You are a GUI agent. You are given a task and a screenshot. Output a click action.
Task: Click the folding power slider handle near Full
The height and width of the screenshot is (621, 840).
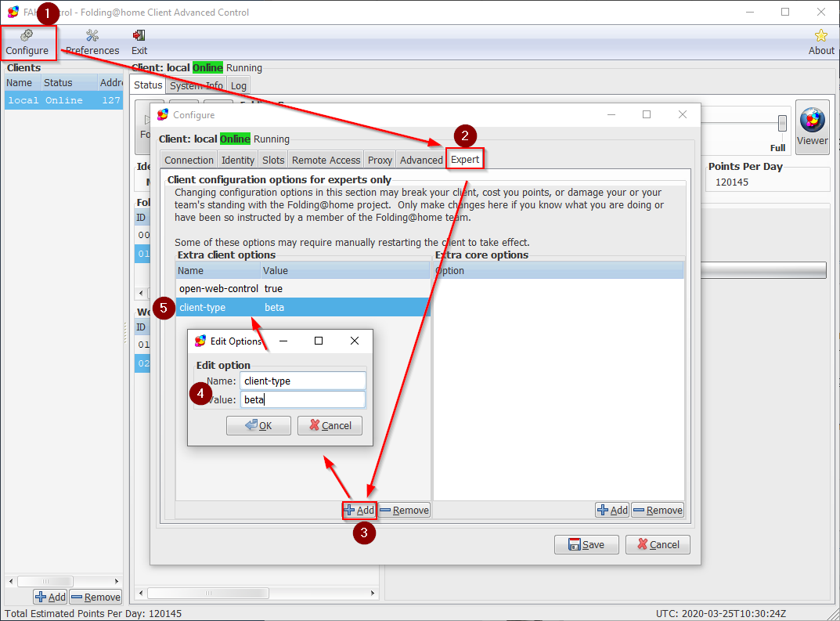(x=782, y=123)
